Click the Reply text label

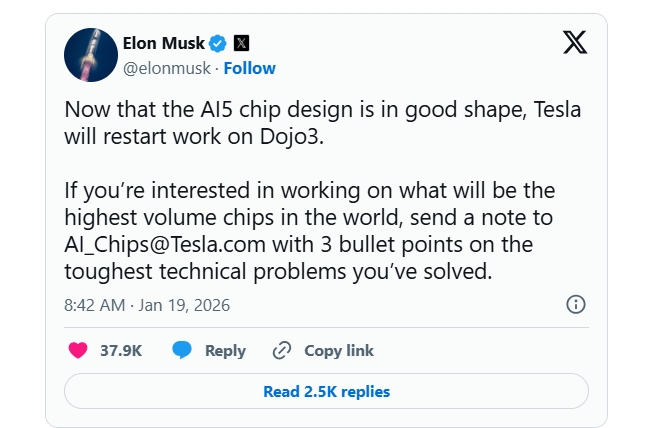click(225, 350)
